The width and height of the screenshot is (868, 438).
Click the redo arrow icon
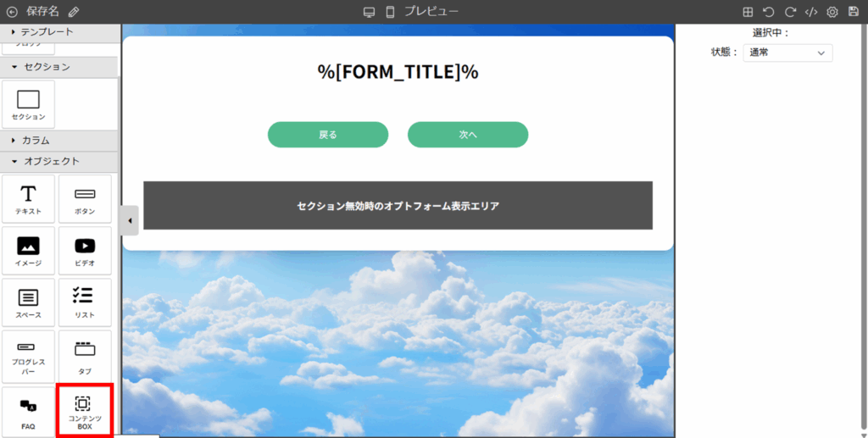pos(790,12)
